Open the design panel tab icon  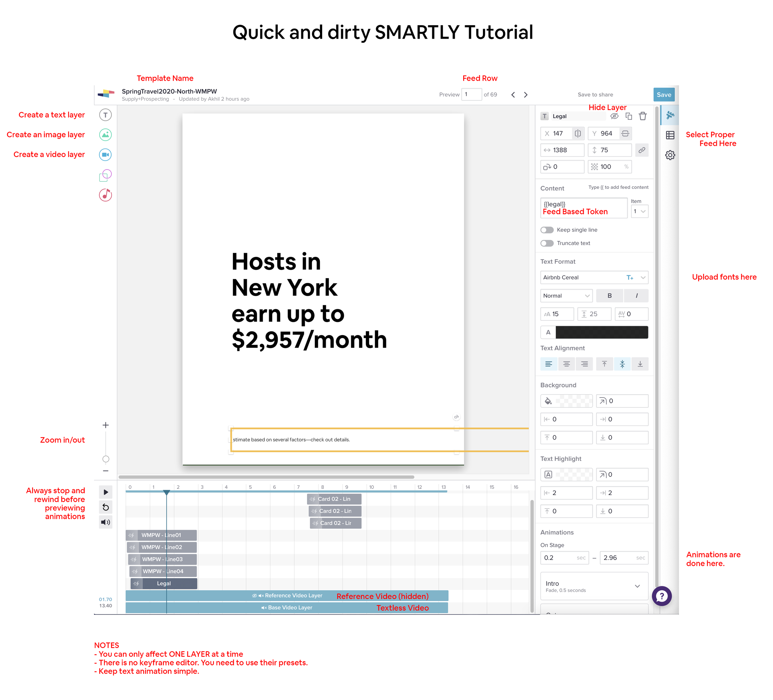tap(670, 115)
